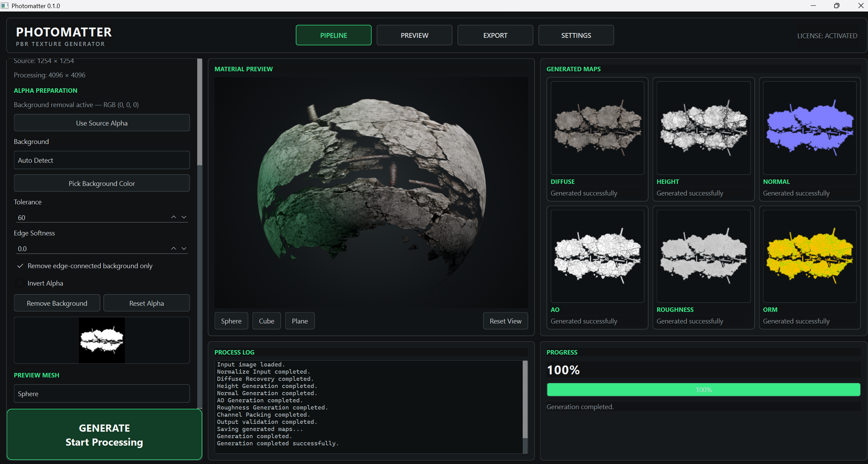
Task: Increase Edge Softness with up arrow
Action: (x=174, y=248)
